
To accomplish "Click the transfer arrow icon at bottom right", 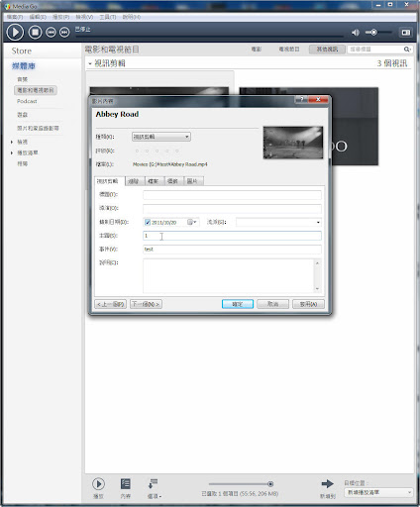I will pyautogui.click(x=328, y=484).
